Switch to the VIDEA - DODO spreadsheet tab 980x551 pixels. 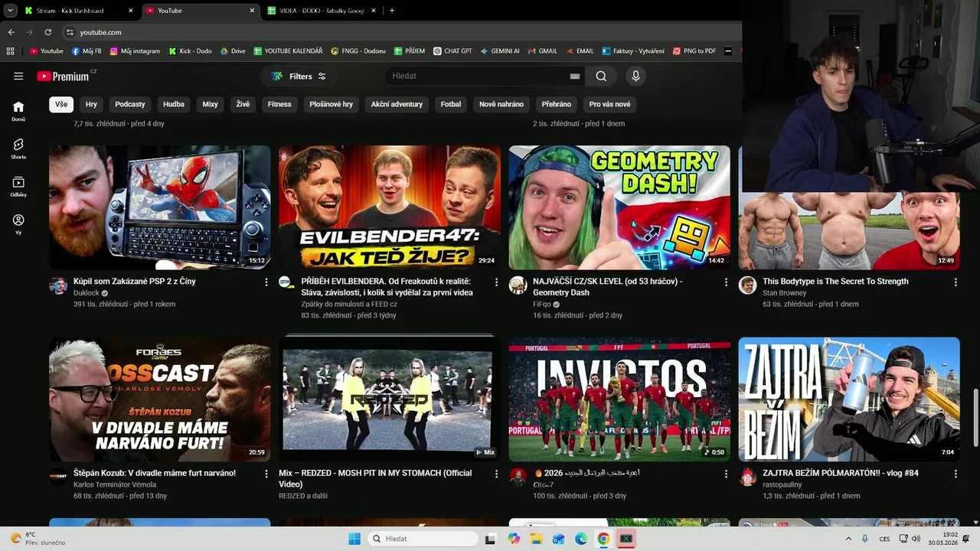pos(320,11)
